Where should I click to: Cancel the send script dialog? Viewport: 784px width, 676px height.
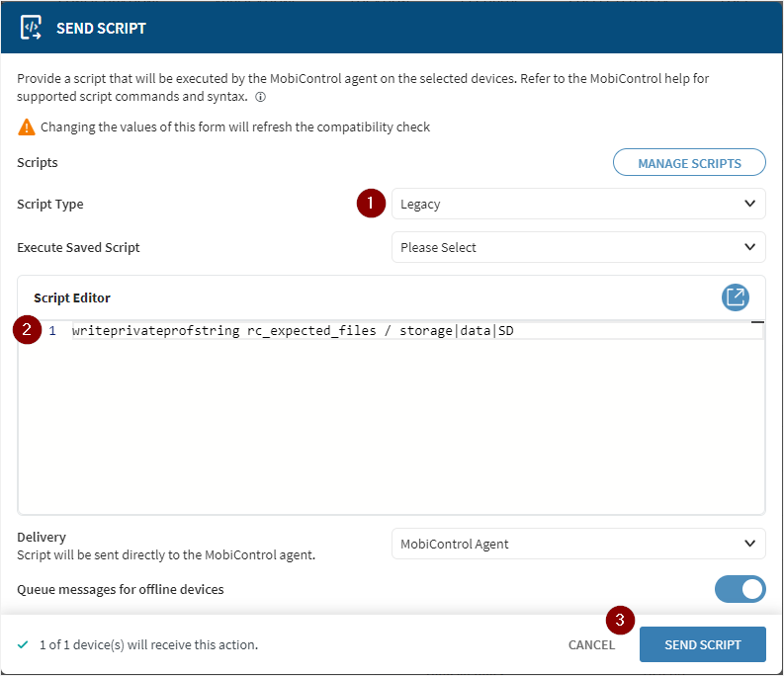pyautogui.click(x=591, y=644)
